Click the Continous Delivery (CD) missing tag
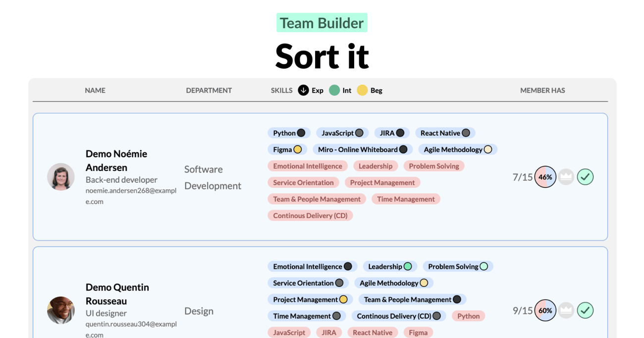This screenshot has width=644, height=338. click(x=310, y=216)
